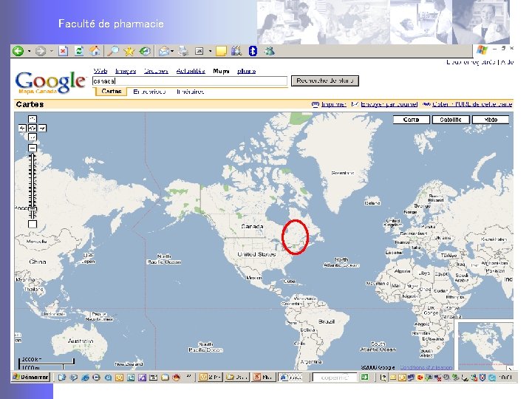
Task: Open the Démarrer start button
Action: click(31, 377)
